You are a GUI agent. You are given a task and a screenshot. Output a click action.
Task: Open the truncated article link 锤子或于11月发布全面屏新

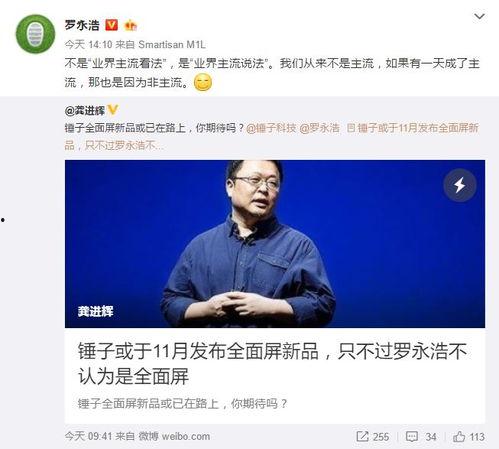tap(412, 128)
